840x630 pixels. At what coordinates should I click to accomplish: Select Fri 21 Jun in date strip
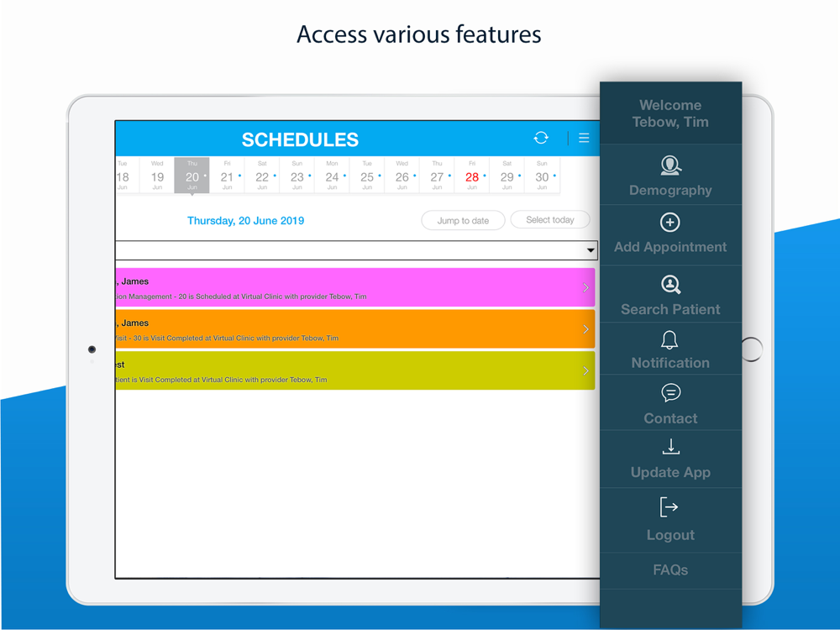[x=227, y=175]
